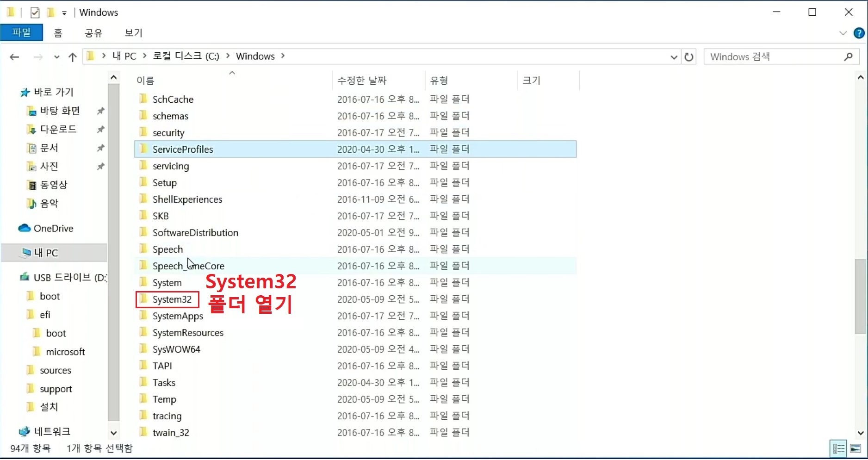This screenshot has height=460, width=868.
Task: Open the address bar history dropdown
Action: (x=674, y=57)
